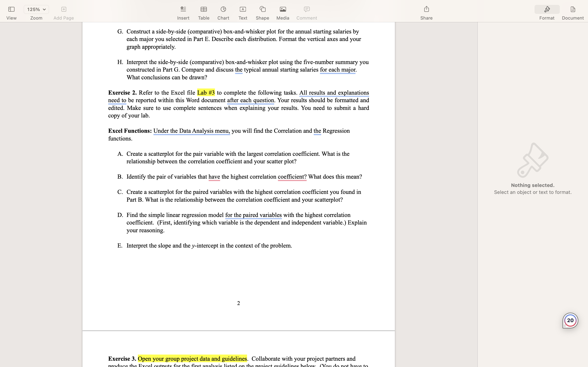
Task: Open the Insert menu icon
Action: point(183,9)
